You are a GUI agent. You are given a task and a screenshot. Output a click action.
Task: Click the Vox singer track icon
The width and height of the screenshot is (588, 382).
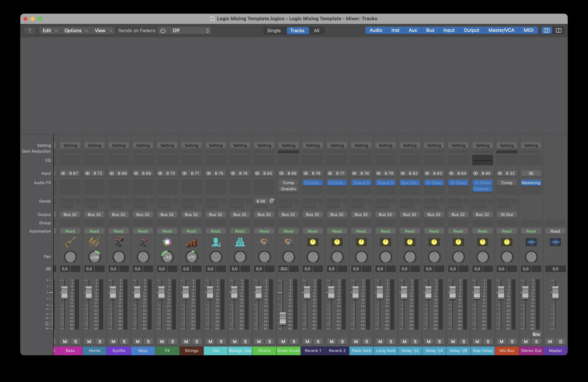tap(216, 242)
